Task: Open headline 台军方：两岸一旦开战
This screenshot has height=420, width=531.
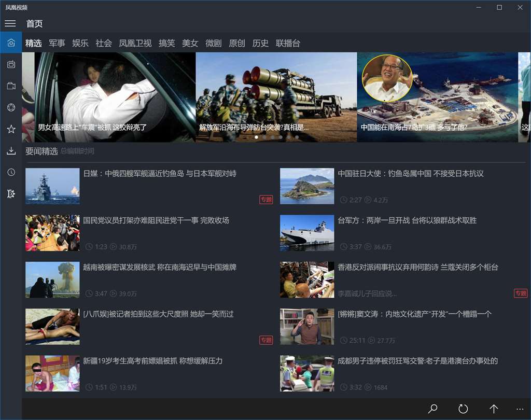Action: pos(407,220)
